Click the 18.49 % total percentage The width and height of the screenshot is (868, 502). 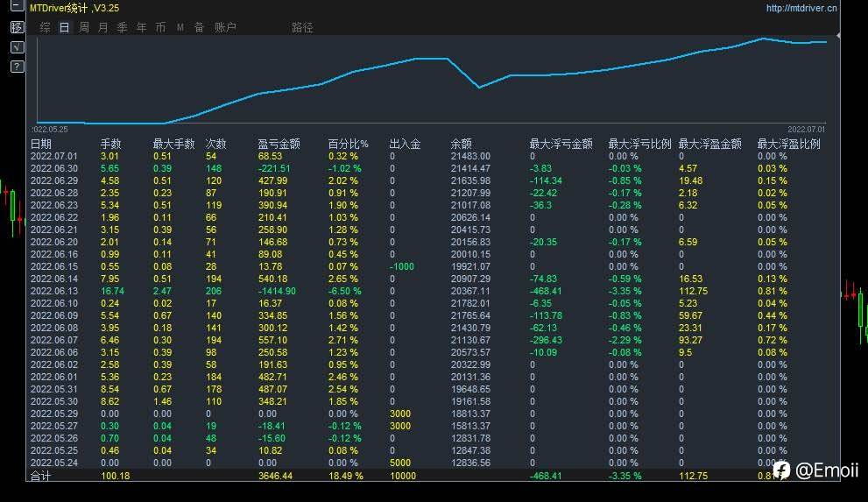click(x=345, y=476)
